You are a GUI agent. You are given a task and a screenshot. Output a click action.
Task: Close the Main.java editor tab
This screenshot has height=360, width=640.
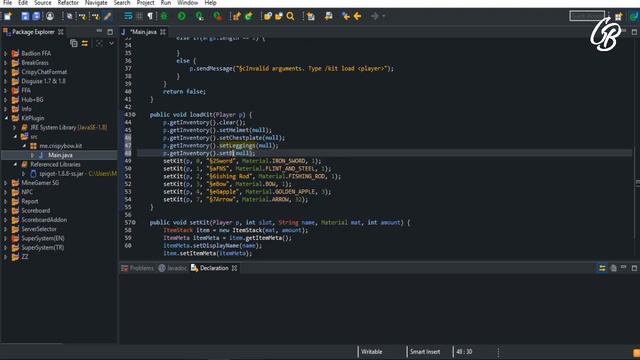pos(163,32)
